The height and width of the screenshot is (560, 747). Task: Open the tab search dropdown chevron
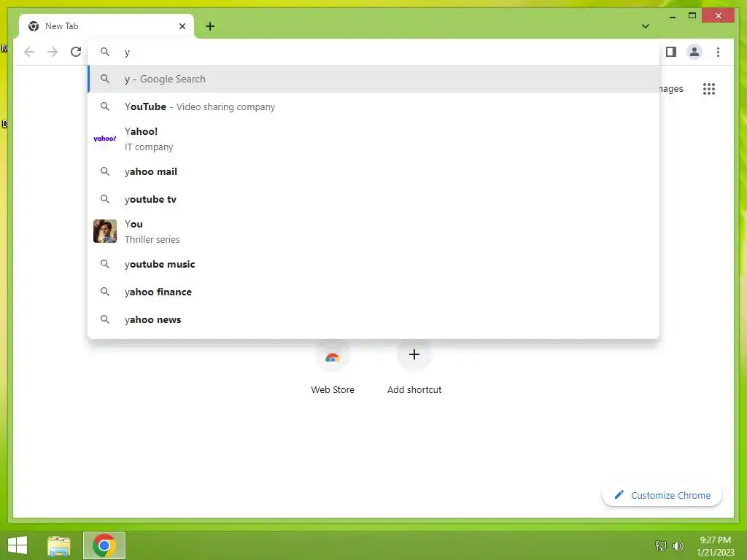pos(646,26)
